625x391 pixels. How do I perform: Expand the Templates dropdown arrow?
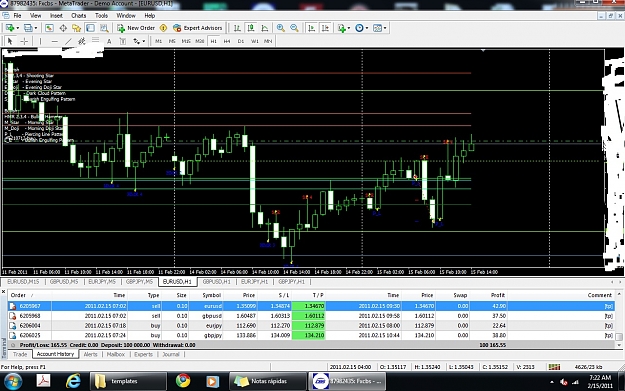385,28
